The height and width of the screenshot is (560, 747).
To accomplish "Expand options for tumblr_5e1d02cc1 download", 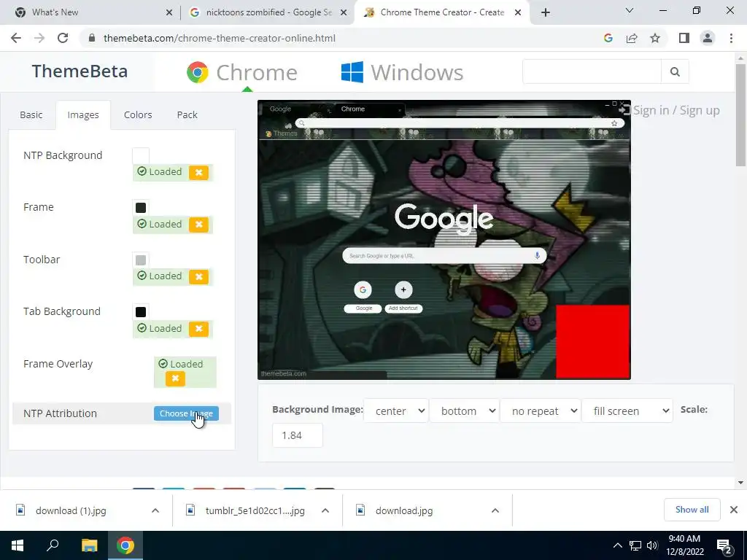I will [325, 510].
